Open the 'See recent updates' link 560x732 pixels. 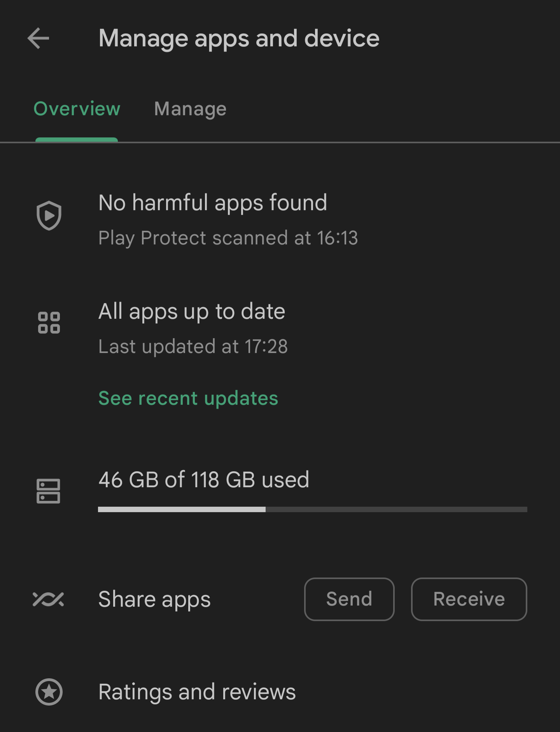[188, 398]
